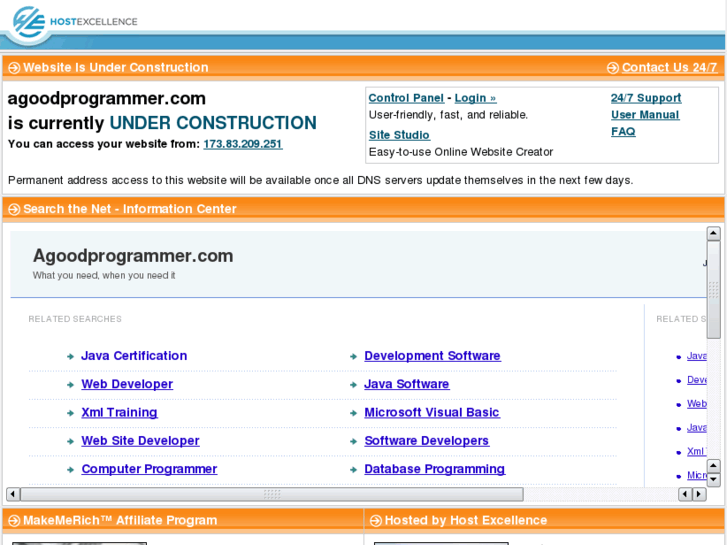
Task: Click the Host Excellence logo
Action: coord(70,21)
